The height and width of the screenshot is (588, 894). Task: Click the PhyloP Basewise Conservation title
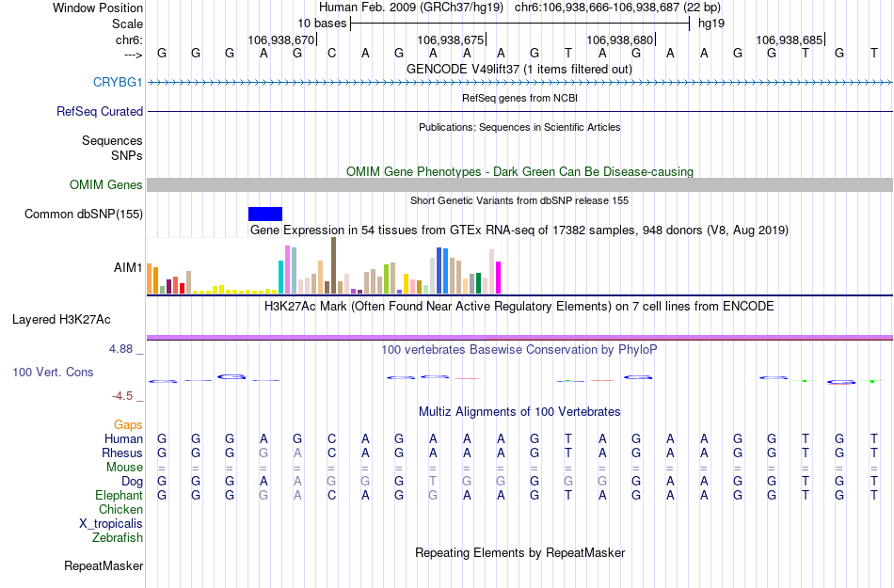pos(519,349)
